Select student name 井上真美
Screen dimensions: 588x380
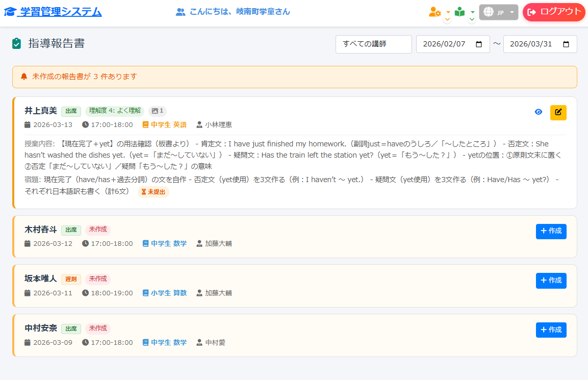[41, 111]
